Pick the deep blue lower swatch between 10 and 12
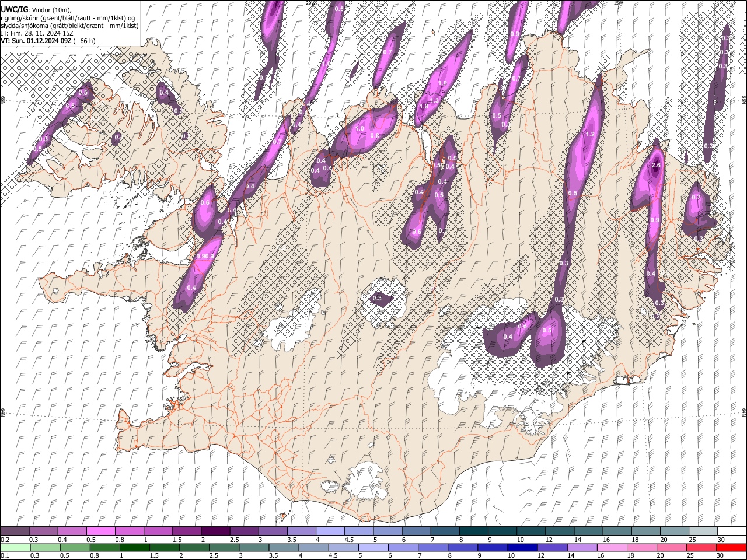 [522, 547]
